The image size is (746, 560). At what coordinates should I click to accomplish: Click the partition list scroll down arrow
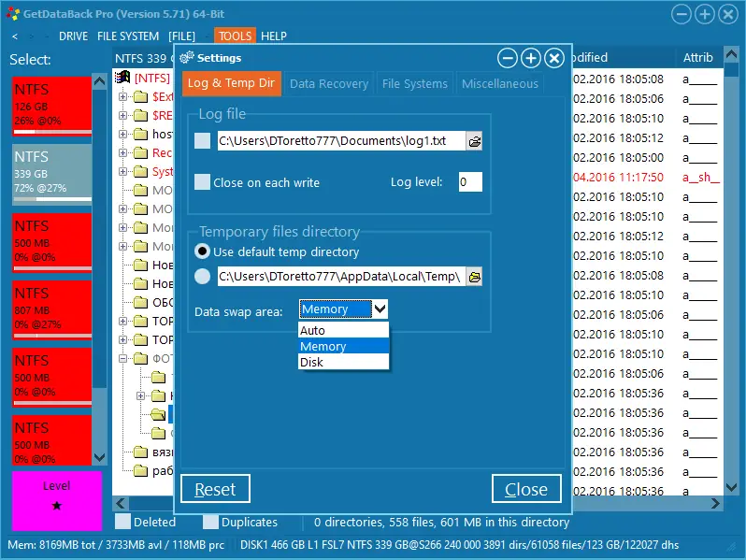(x=99, y=458)
